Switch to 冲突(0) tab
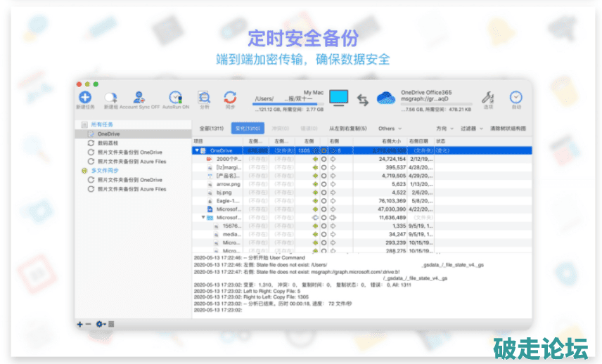Viewport: 602px width, 364px height. [280, 128]
